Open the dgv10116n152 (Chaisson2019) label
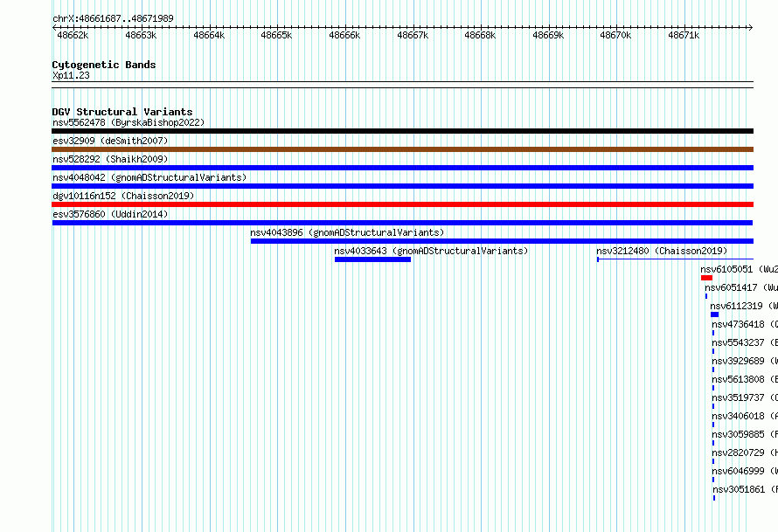The width and height of the screenshot is (778, 532). (123, 196)
